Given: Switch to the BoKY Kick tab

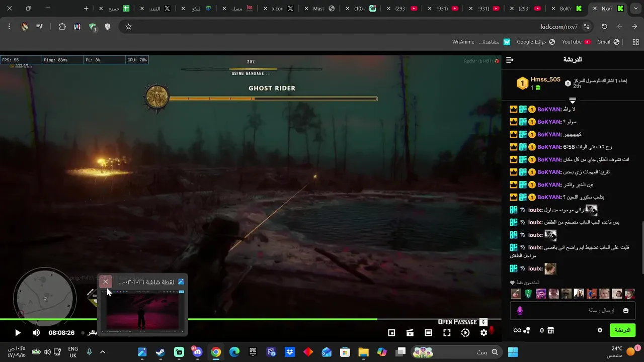Looking at the screenshot, I should (566, 9).
